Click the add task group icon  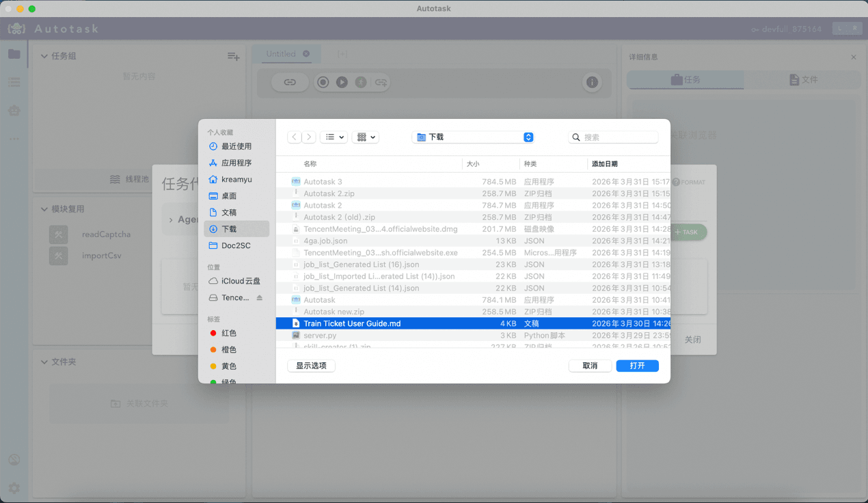233,57
